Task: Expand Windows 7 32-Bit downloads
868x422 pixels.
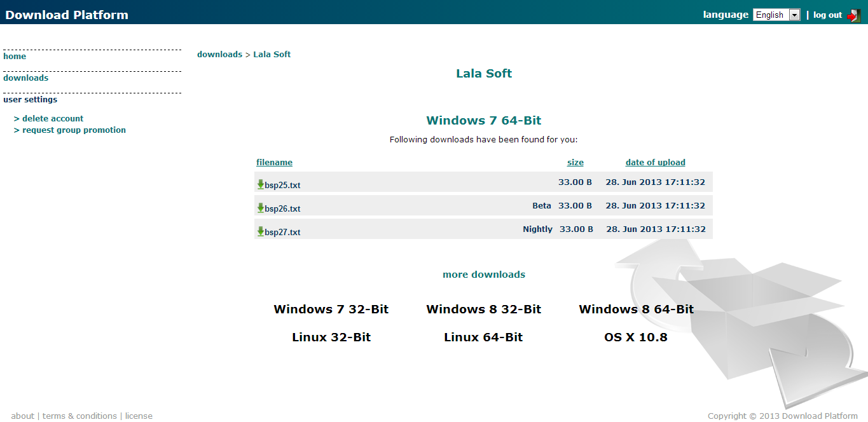Action: pyautogui.click(x=331, y=309)
